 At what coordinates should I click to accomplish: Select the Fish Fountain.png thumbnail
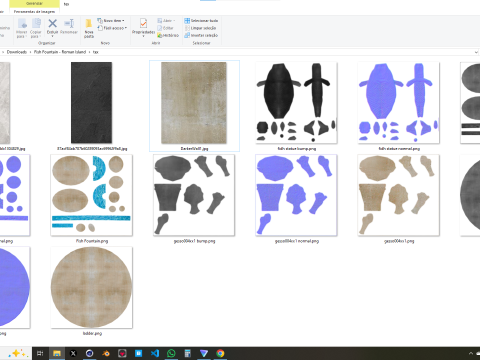click(x=91, y=195)
